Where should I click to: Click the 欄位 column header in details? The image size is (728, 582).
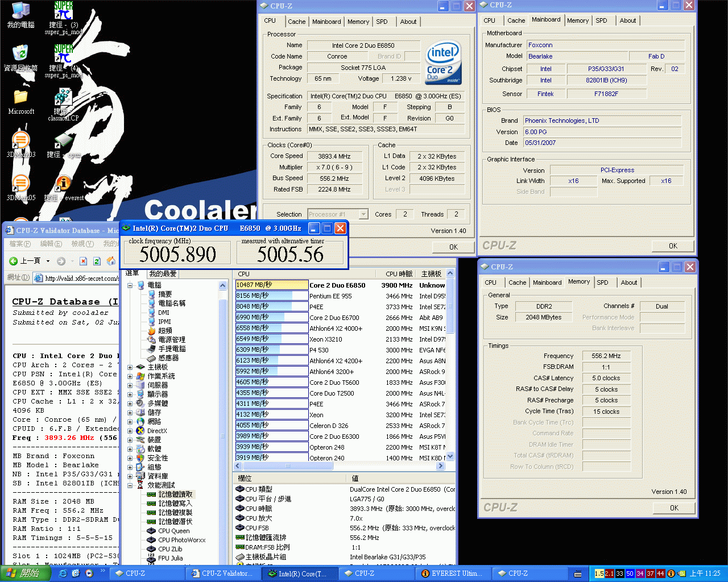click(x=291, y=479)
